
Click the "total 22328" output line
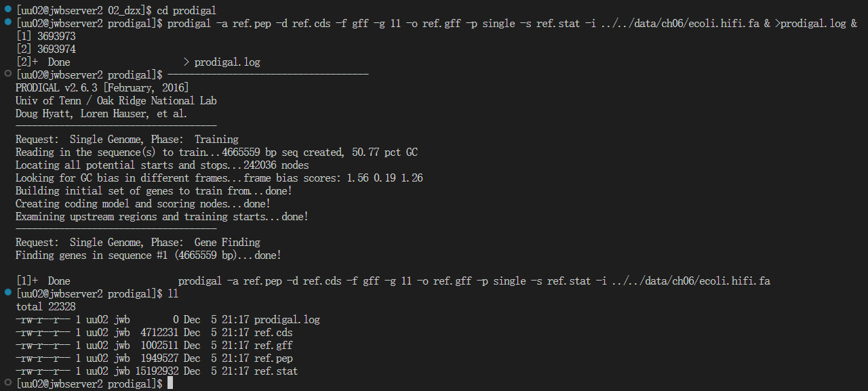click(x=45, y=307)
